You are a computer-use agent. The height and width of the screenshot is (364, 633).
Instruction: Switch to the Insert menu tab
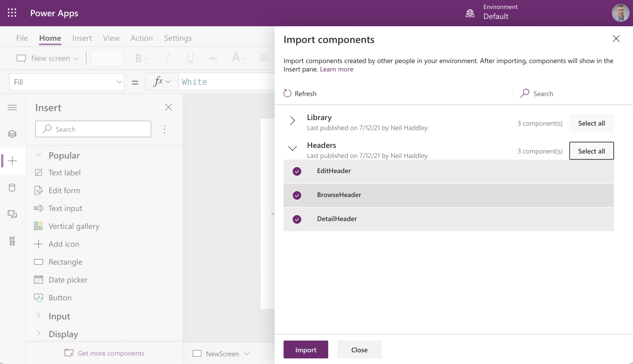click(82, 38)
